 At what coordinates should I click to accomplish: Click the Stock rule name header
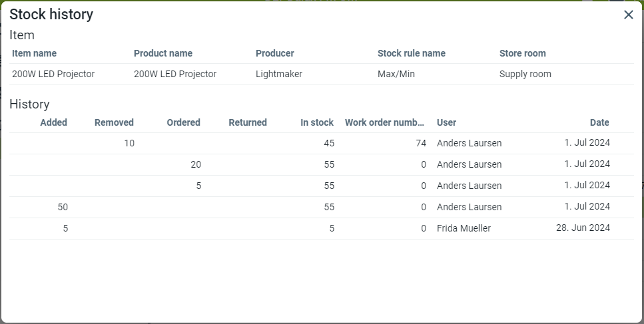tap(411, 53)
